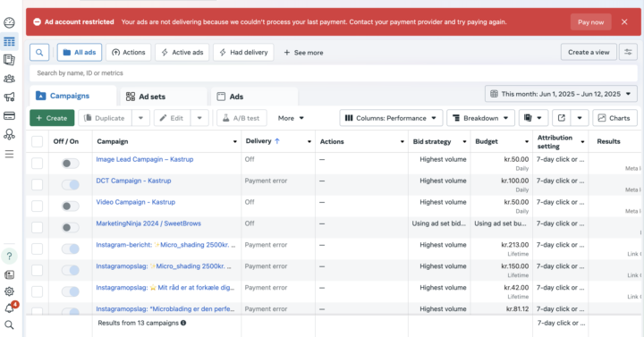Focus the Search by name, ID or metrics field

(x=334, y=73)
